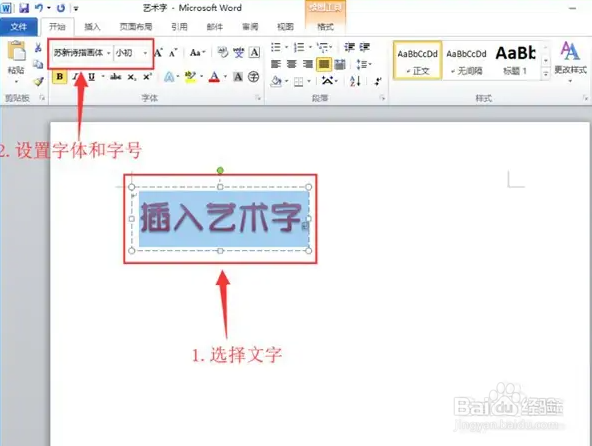
Task: Click the Word application icon in title bar
Action: (x=6, y=8)
